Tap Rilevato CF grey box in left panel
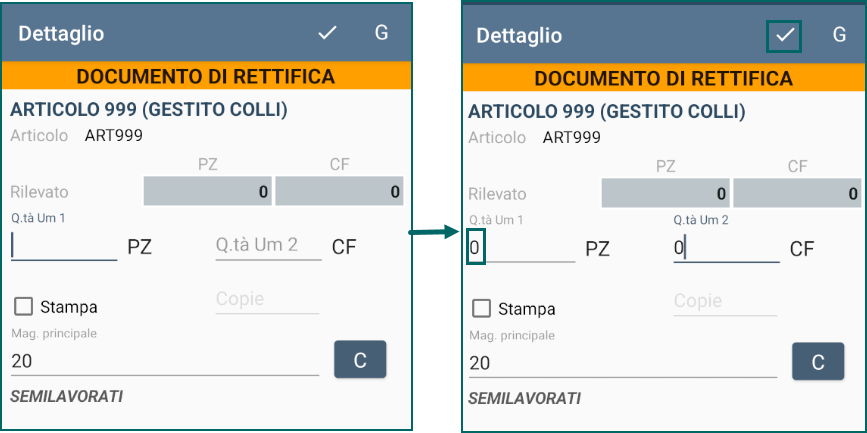This screenshot has width=867, height=433. (x=339, y=191)
